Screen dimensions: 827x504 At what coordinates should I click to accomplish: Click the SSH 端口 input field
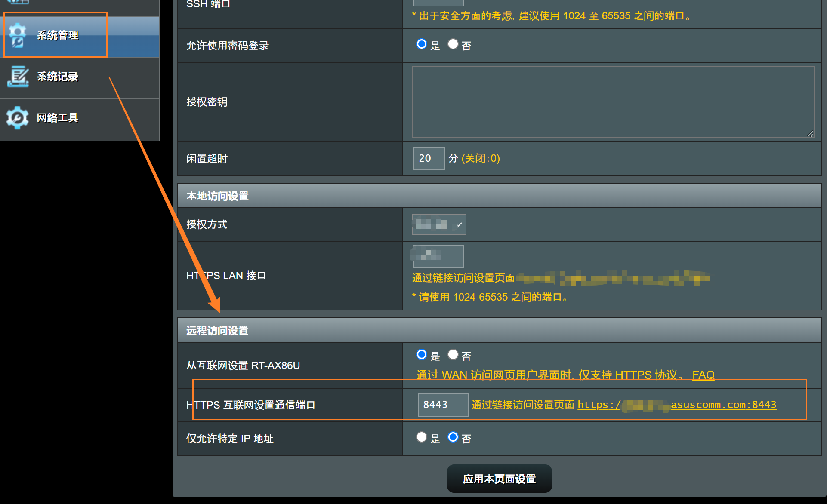tap(438, 2)
